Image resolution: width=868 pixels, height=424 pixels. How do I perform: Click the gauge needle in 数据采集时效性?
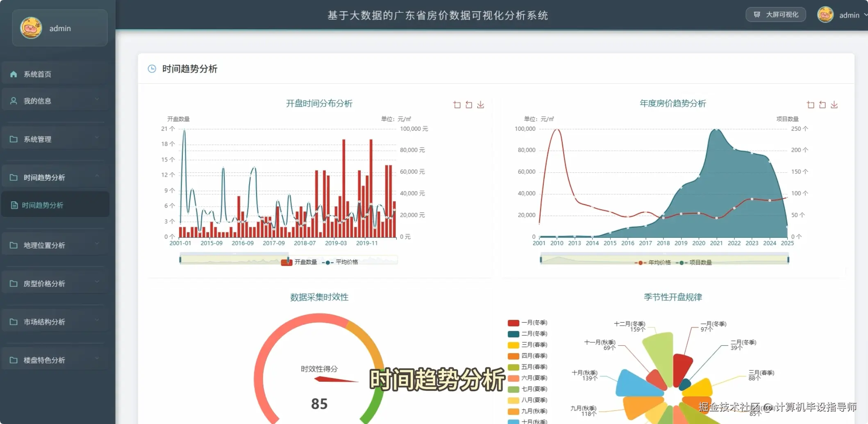[336, 380]
